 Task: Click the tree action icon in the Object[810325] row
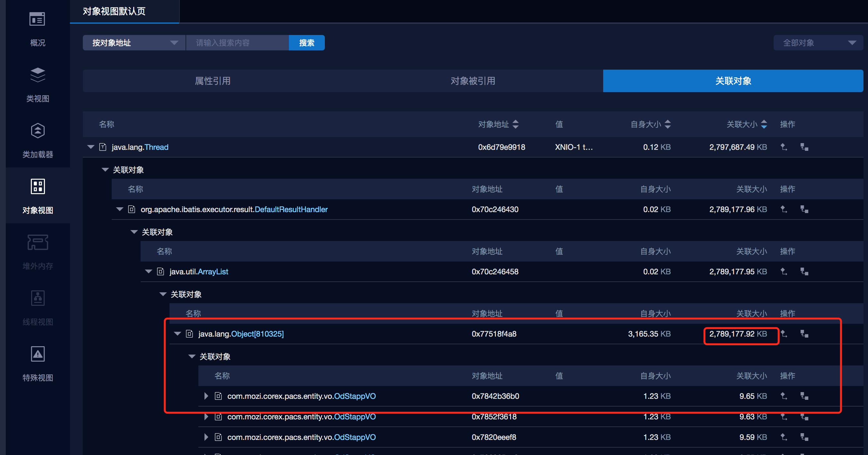804,334
